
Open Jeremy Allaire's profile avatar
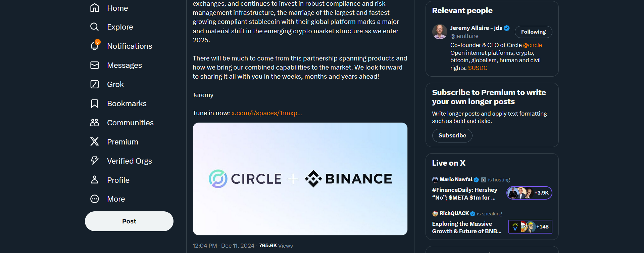click(440, 32)
